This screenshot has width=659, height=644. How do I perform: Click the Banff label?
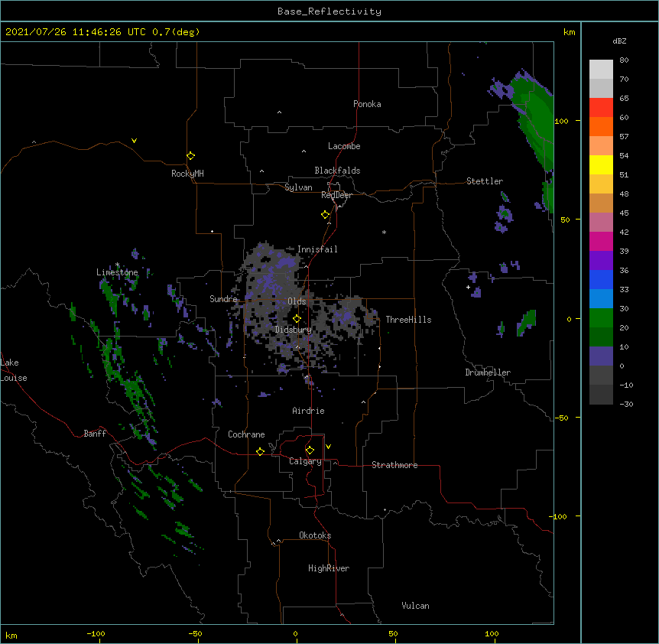[95, 434]
